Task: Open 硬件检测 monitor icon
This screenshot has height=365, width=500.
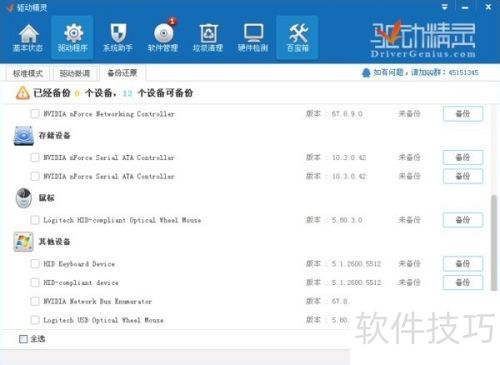Action: click(x=253, y=38)
